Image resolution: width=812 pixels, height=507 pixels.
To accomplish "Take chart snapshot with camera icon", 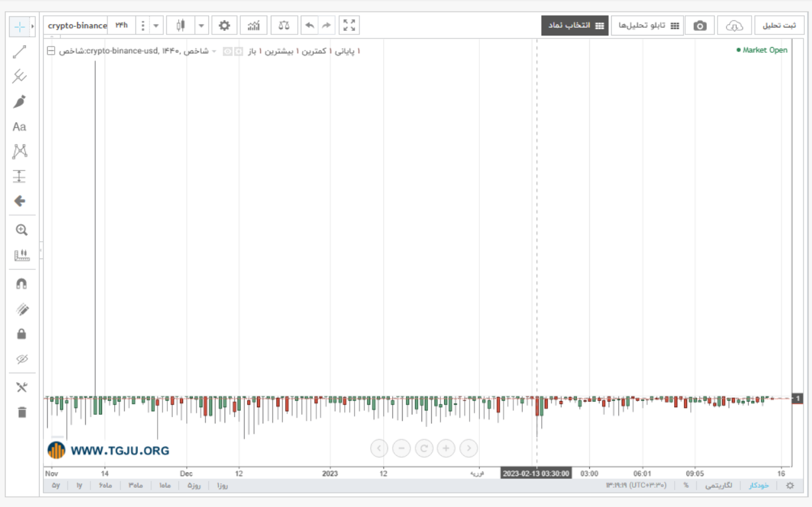I will [700, 25].
